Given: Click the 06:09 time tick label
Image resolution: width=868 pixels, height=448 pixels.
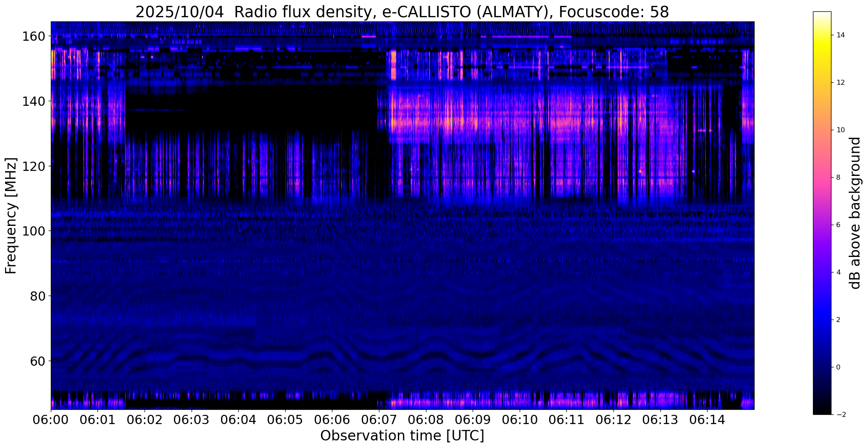Looking at the screenshot, I should click(x=473, y=419).
